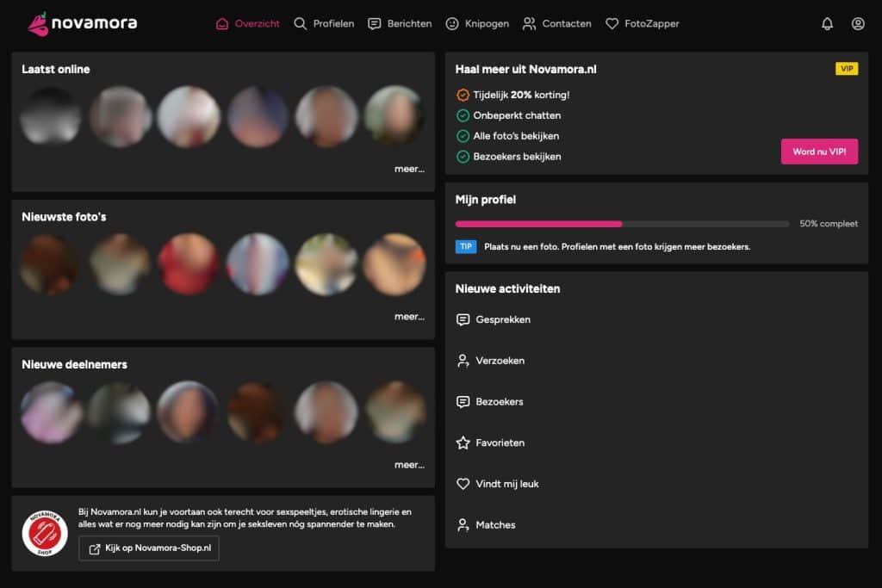882x588 pixels.
Task: Click the Tijdelijk 20% korting! text
Action: click(x=521, y=95)
